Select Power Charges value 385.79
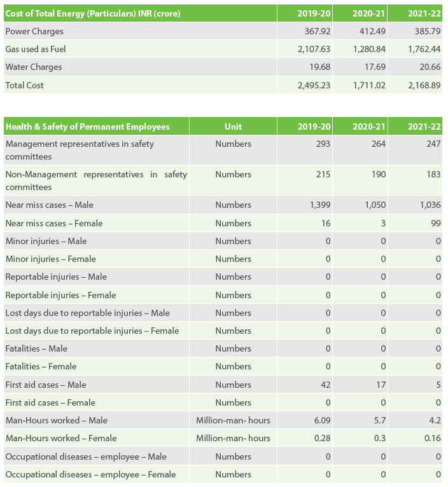448x487 pixels. click(428, 31)
